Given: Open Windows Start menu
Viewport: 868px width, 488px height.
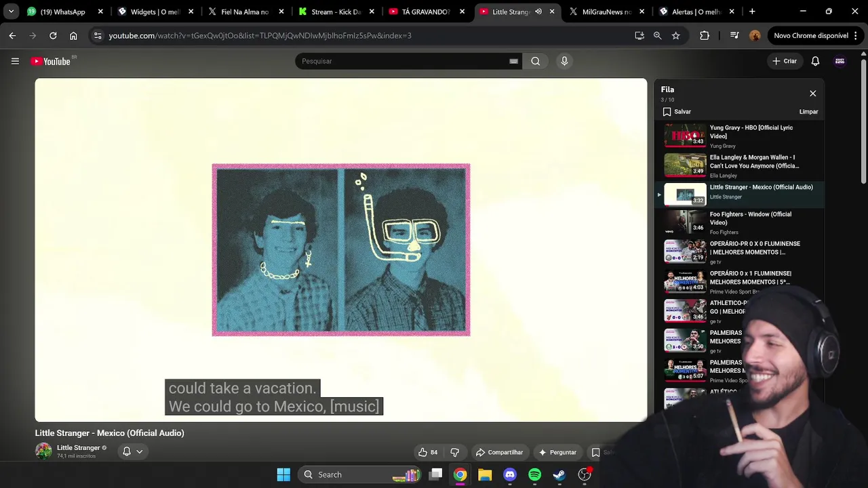Looking at the screenshot, I should coord(283,474).
